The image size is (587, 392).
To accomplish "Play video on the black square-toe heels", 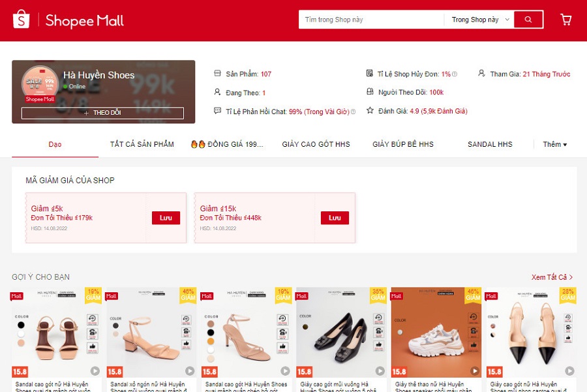I will [380, 370].
